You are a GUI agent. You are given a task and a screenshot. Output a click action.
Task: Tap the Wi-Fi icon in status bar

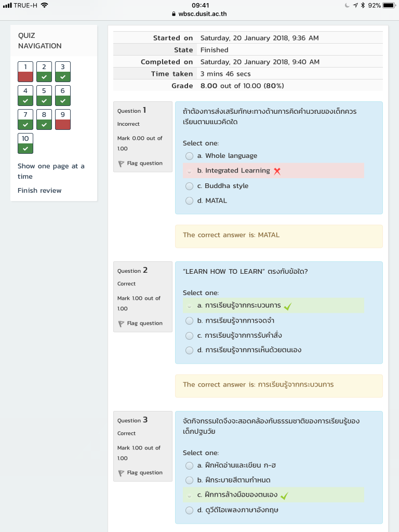(44, 5)
